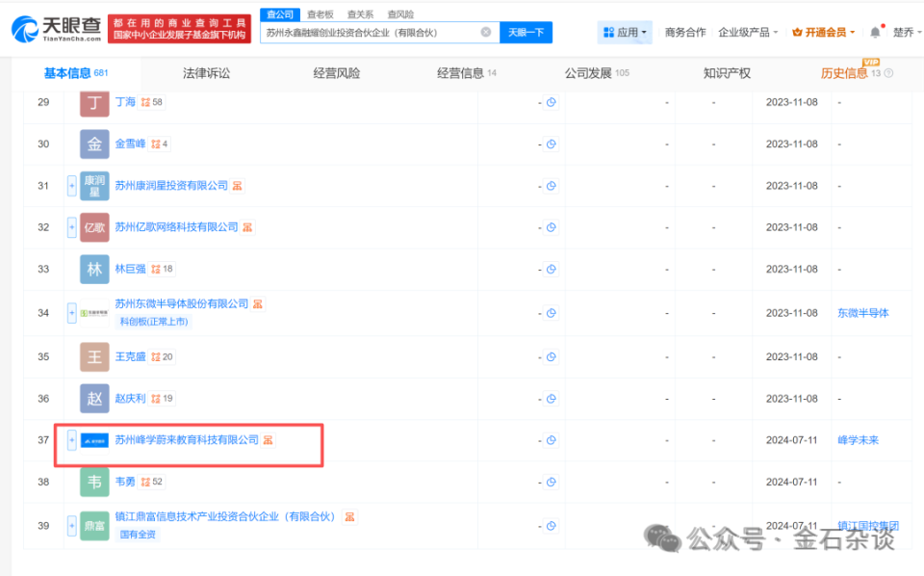Click the history clock icon in 苏州康润星 row
924x576 pixels.
551,186
